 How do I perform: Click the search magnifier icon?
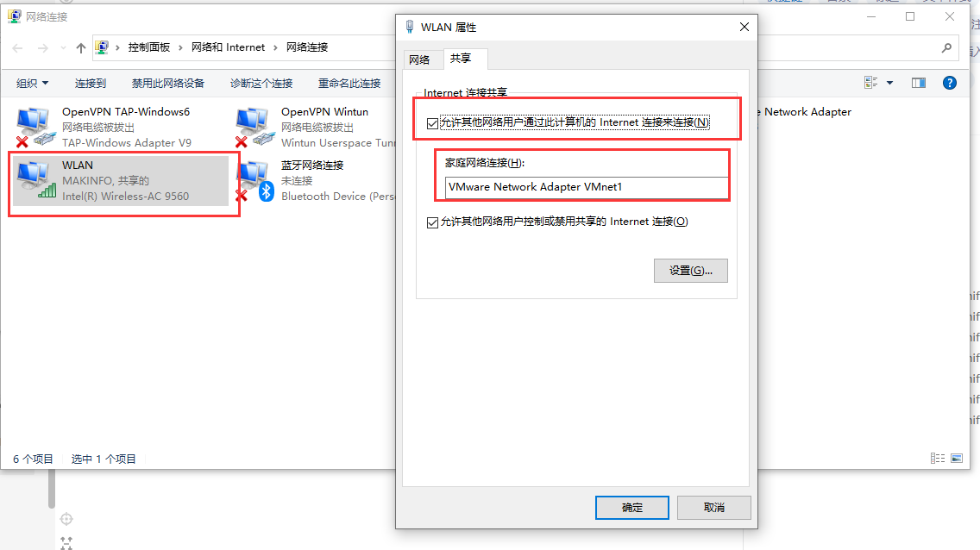(x=946, y=47)
